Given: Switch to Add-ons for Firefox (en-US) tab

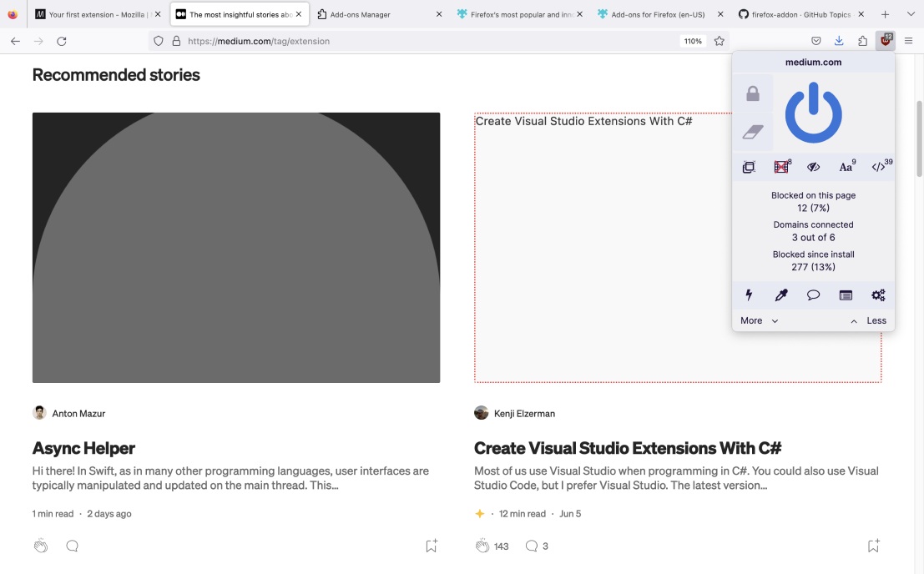Looking at the screenshot, I should [661, 14].
